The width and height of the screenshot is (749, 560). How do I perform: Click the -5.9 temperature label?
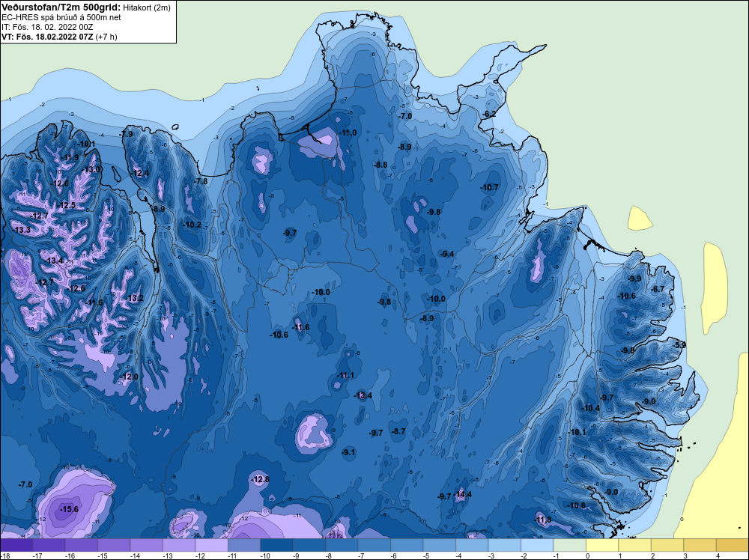(679, 344)
